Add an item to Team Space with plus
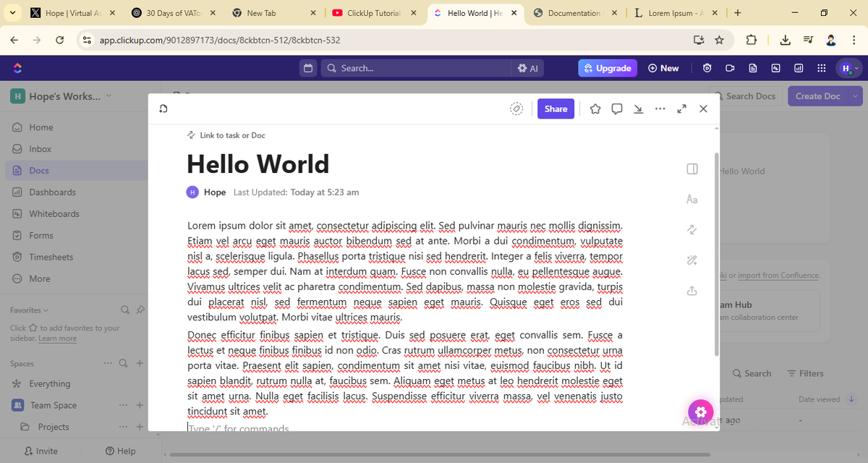This screenshot has height=463, width=868. tap(140, 405)
